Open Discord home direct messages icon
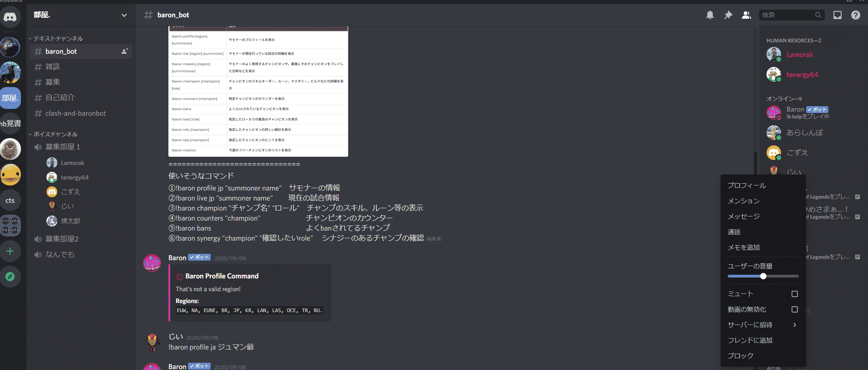The height and width of the screenshot is (370, 868). click(x=10, y=17)
